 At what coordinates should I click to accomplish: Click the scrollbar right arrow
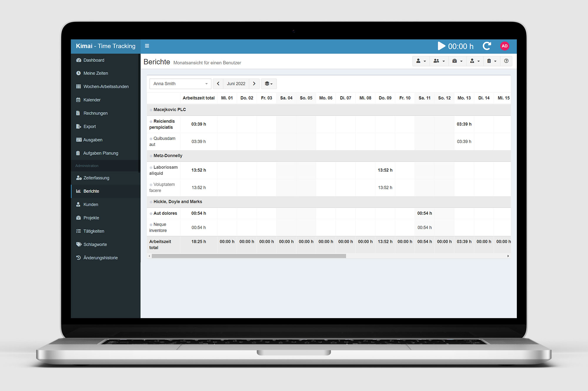(508, 256)
